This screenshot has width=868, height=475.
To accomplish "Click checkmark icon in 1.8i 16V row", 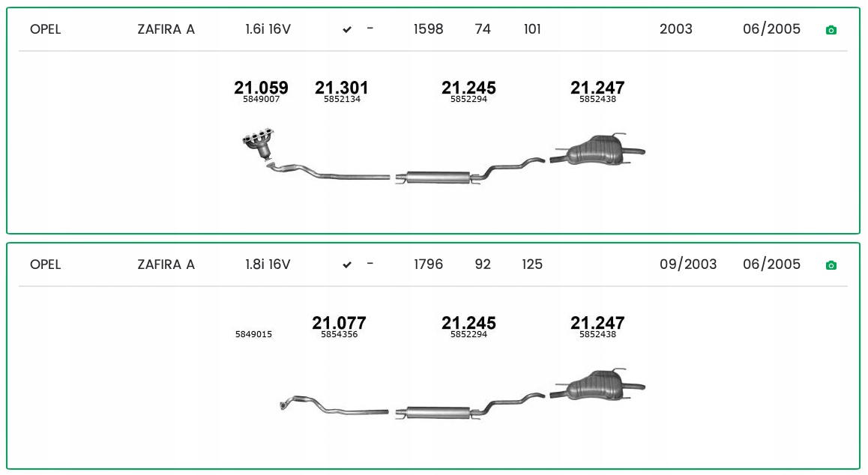I will pyautogui.click(x=347, y=265).
